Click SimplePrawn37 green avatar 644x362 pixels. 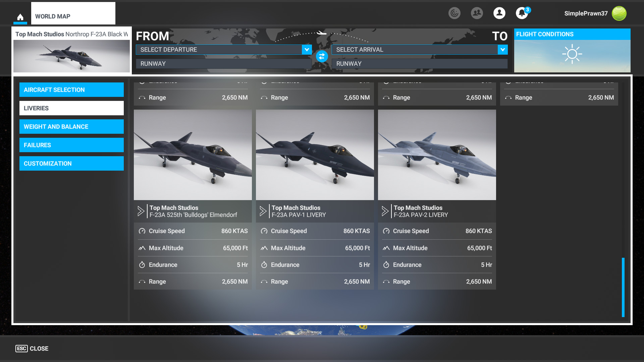pos(619,13)
